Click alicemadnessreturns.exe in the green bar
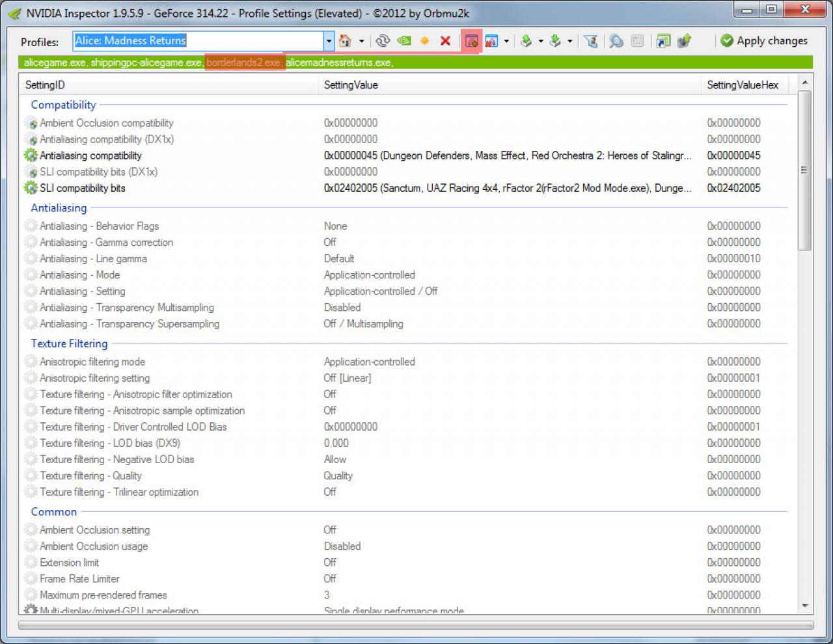833x644 pixels. click(x=338, y=62)
